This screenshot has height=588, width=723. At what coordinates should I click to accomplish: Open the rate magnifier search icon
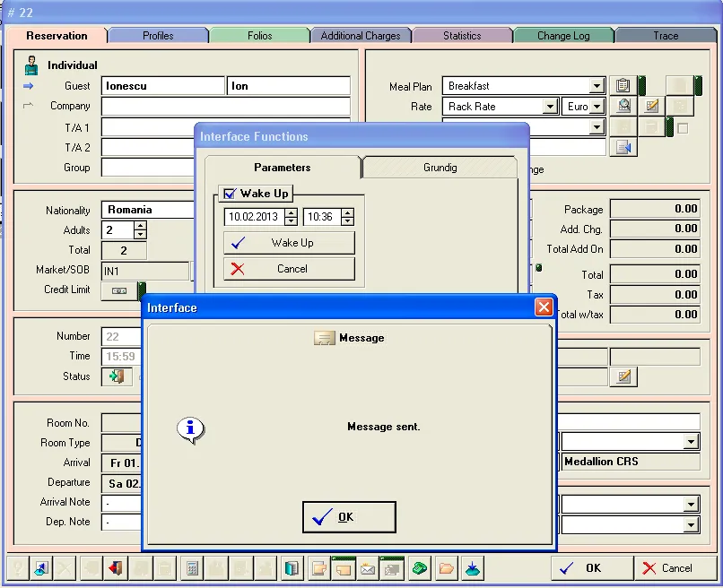(623, 106)
